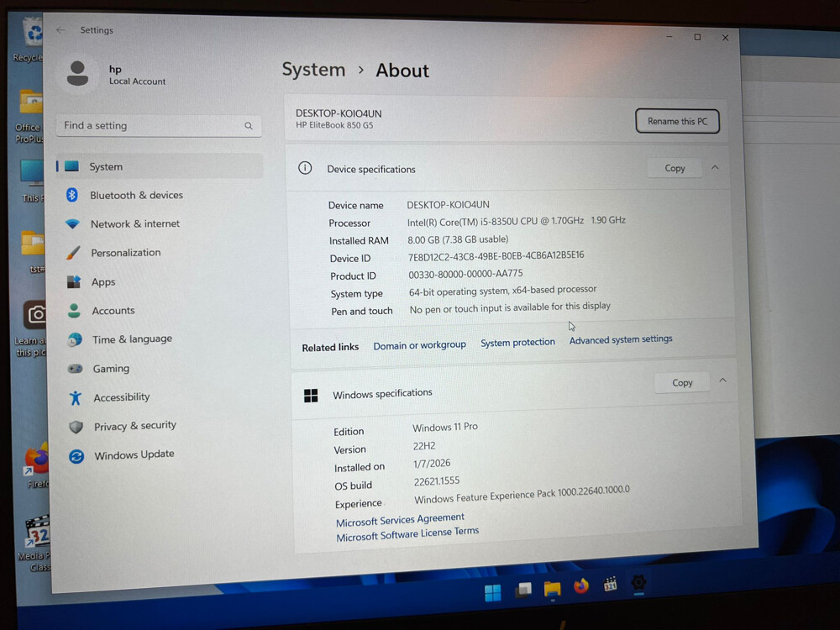
Task: Click the Device specifications info icon
Action: (305, 168)
